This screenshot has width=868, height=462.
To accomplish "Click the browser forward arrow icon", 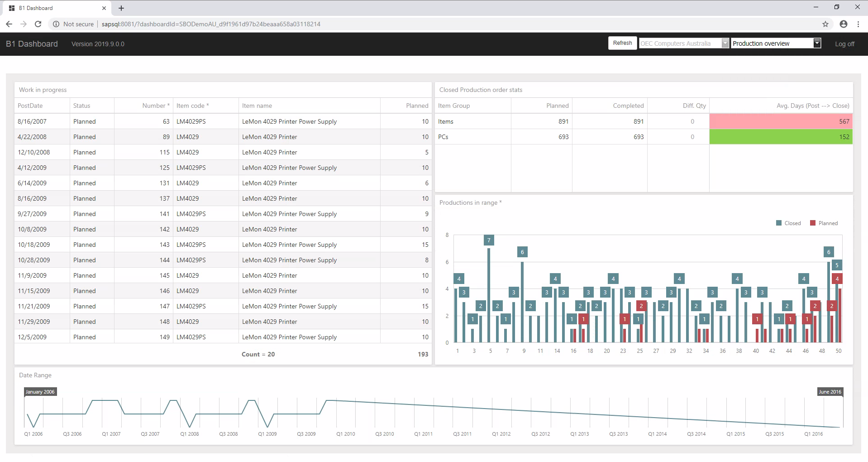I will click(x=24, y=24).
